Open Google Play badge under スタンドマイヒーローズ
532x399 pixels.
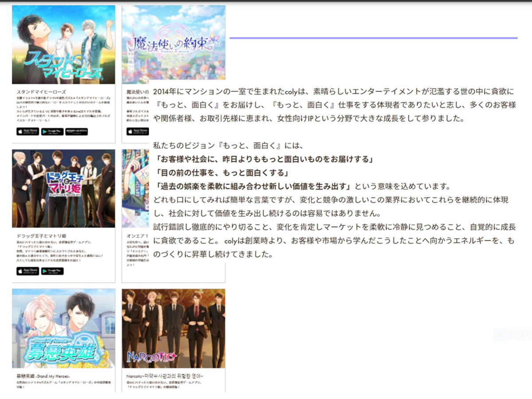pyautogui.click(x=52, y=132)
